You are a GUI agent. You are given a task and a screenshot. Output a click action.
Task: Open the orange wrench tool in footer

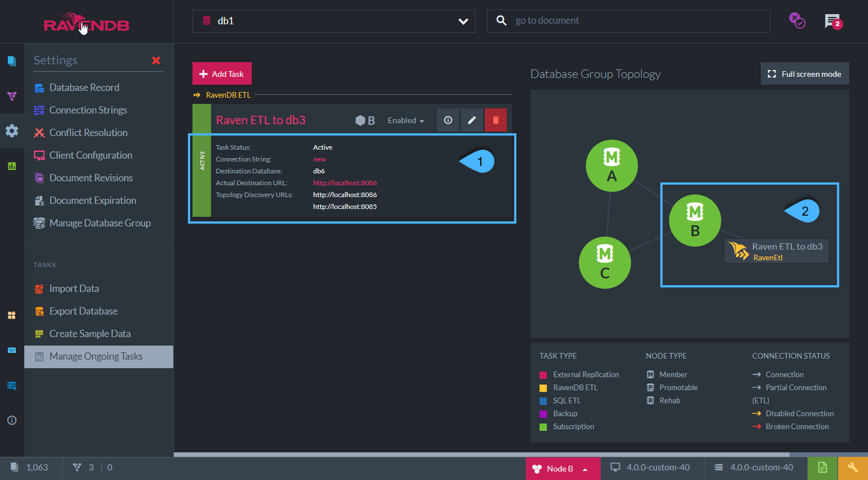pos(853,468)
